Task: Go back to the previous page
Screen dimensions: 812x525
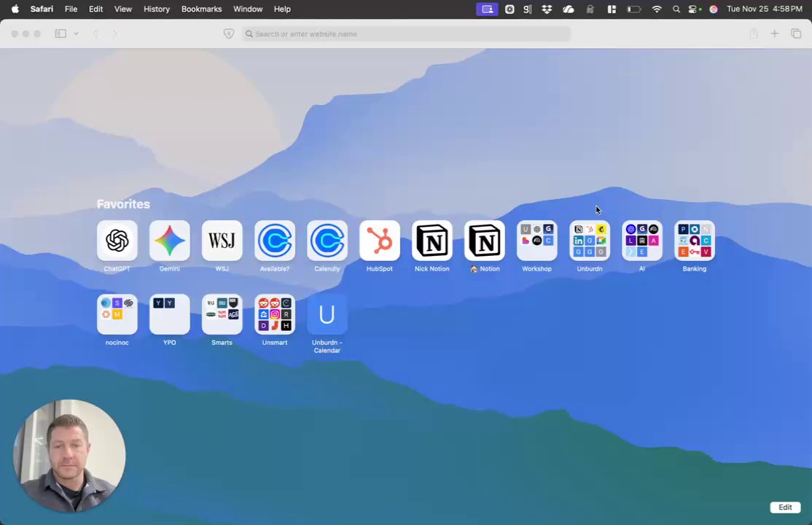Action: pyautogui.click(x=95, y=34)
